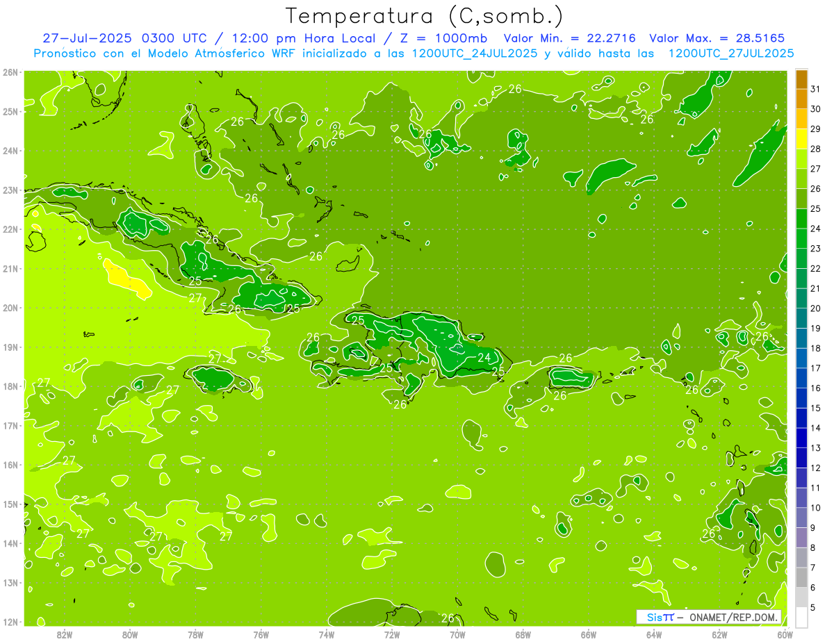Click the legend scale value 20
Screen dimensions: 834x644
[816, 308]
